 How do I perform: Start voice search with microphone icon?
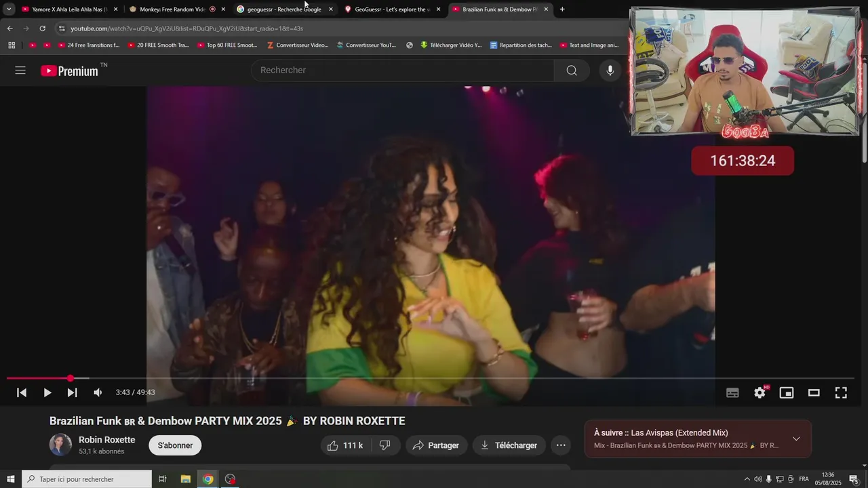coord(610,70)
